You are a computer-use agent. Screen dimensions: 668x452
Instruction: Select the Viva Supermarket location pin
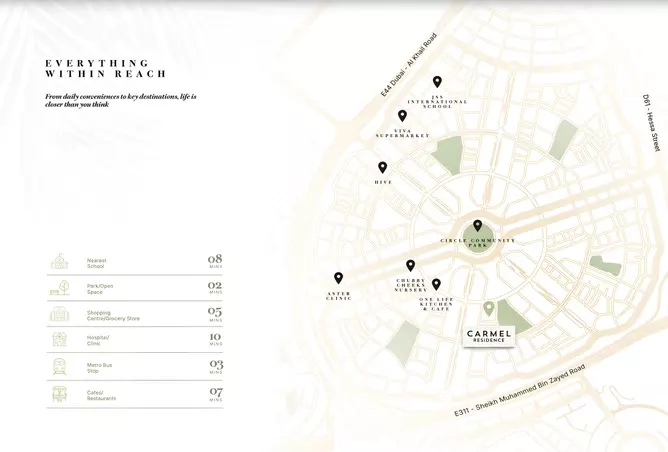point(402,116)
